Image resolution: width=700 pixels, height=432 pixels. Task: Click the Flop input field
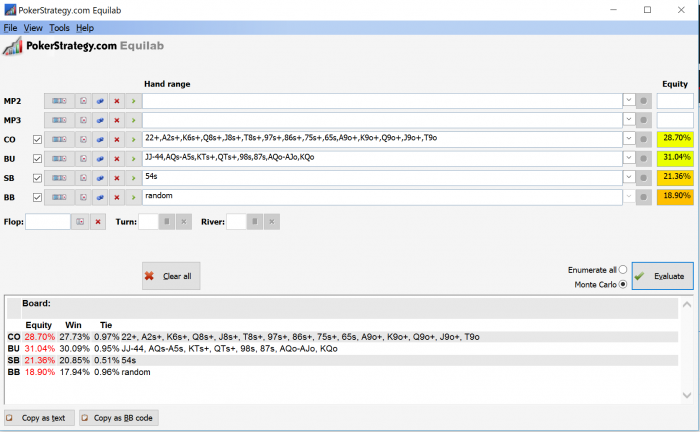(x=48, y=222)
